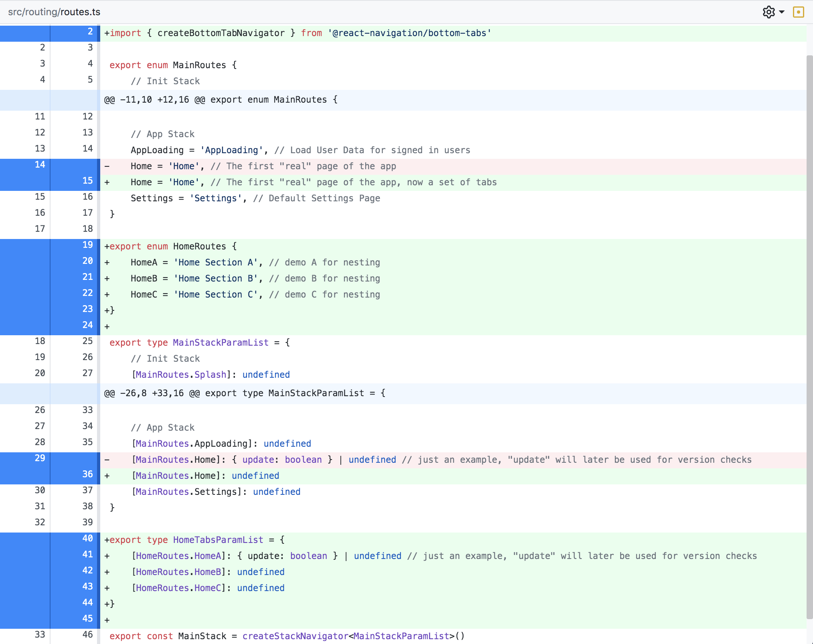
Task: Click the [MainRoutes.AppLoading]: undefined line
Action: pyautogui.click(x=453, y=444)
